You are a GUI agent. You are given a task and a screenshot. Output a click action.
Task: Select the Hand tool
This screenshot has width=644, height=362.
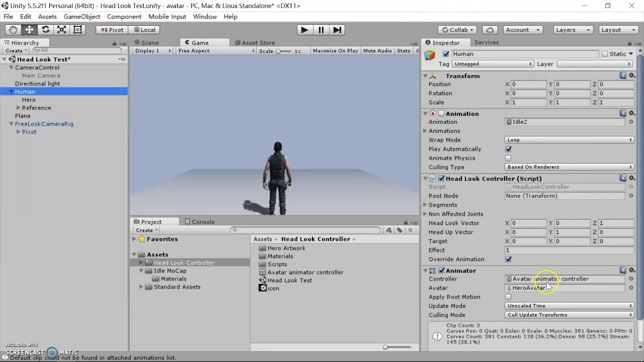[x=13, y=30]
